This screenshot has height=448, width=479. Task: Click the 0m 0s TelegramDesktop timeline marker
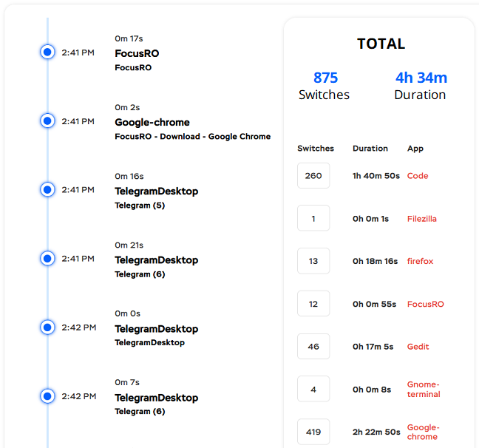click(x=47, y=327)
